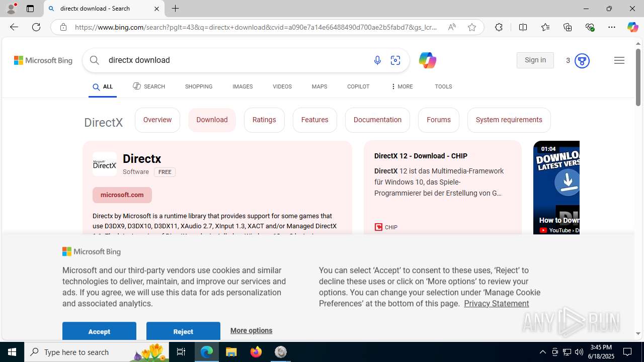
Task: Open DirectX 12 - Download - CHIP result
Action: (x=421, y=156)
